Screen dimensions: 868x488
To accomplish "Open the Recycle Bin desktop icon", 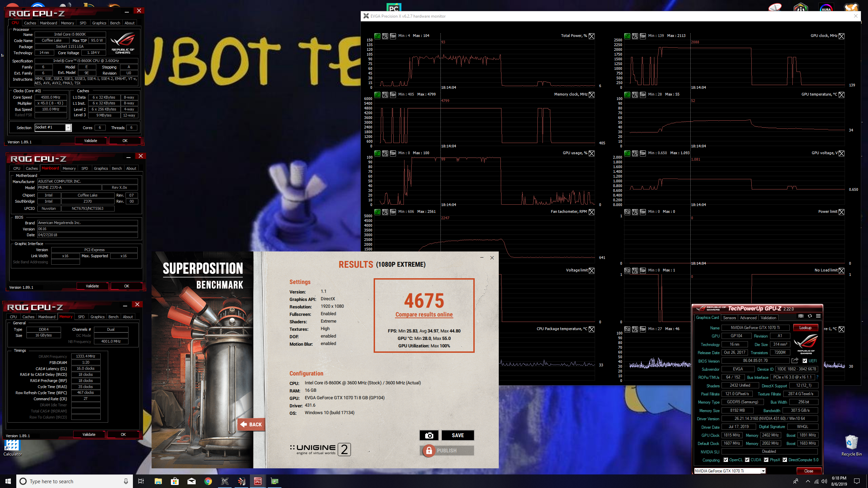I will (851, 446).
